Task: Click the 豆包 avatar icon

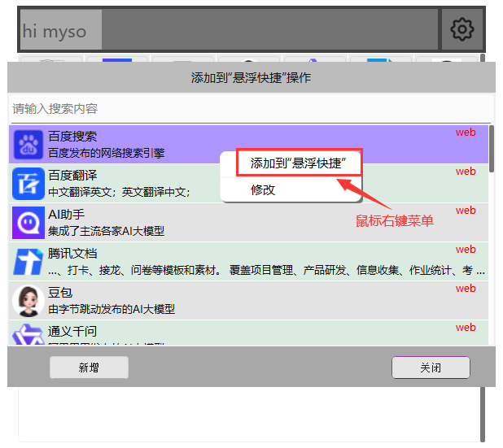Action: pos(28,300)
